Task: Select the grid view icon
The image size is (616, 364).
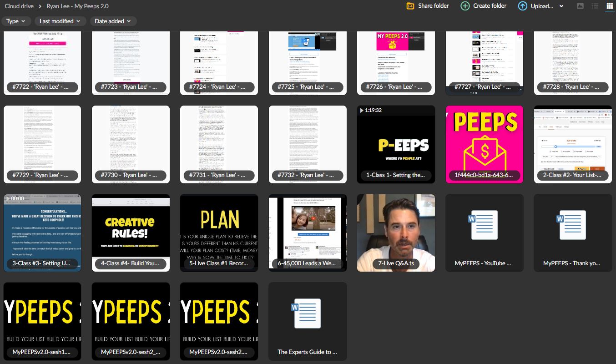Action: pos(609,6)
